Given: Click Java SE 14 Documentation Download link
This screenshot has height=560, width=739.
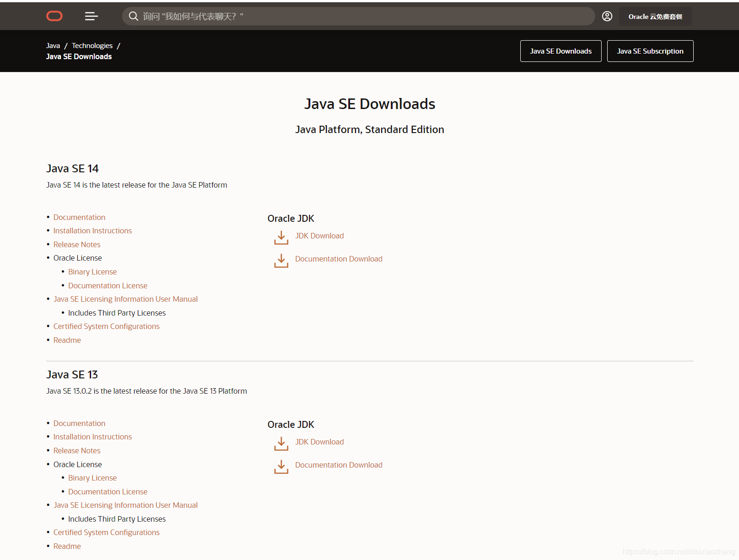Looking at the screenshot, I should tap(339, 259).
